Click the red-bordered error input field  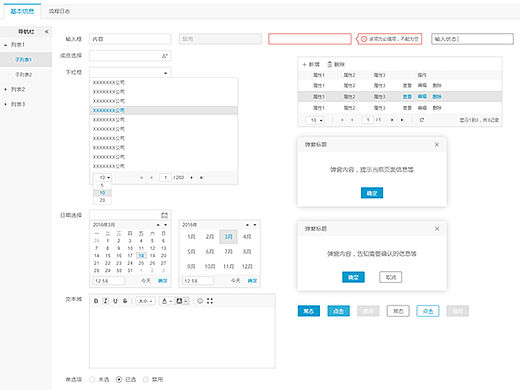(x=310, y=39)
